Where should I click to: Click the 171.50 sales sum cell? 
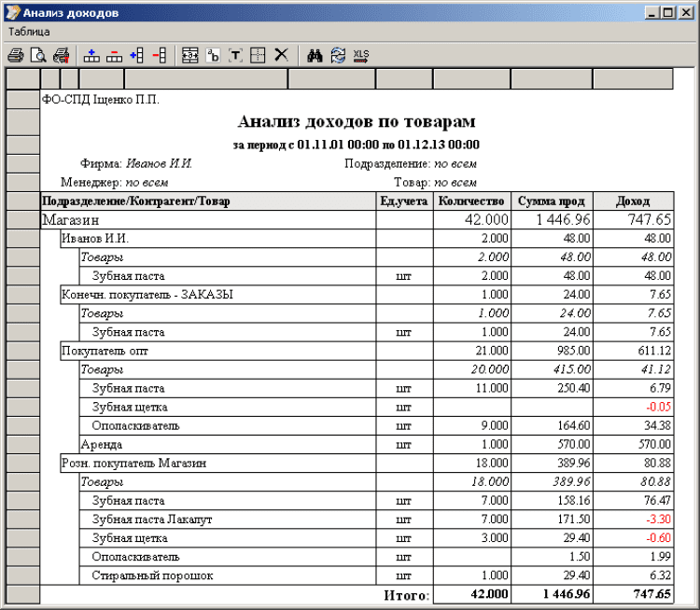[x=552, y=520]
